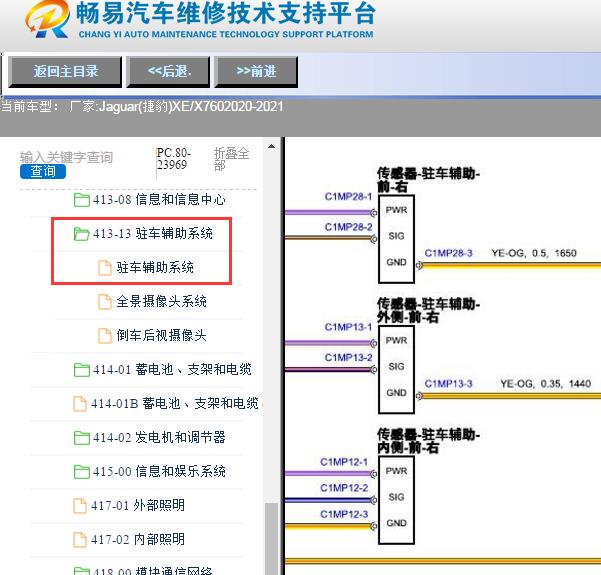601x575 pixels.
Task: Click the platform logo icon
Action: click(48, 19)
